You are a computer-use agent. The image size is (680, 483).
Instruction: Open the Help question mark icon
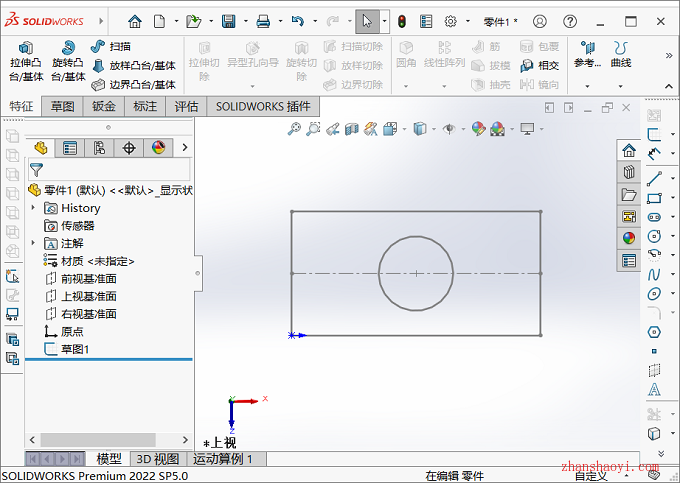pos(570,21)
